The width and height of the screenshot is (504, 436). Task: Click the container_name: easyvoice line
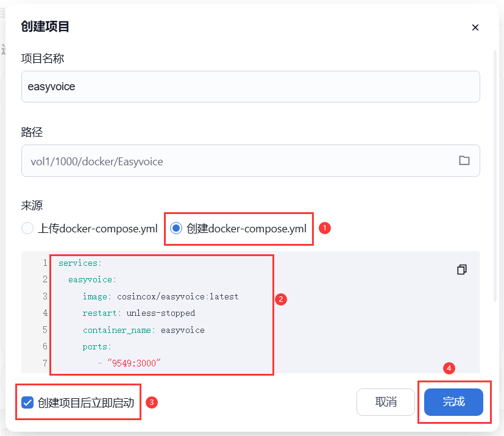click(144, 331)
